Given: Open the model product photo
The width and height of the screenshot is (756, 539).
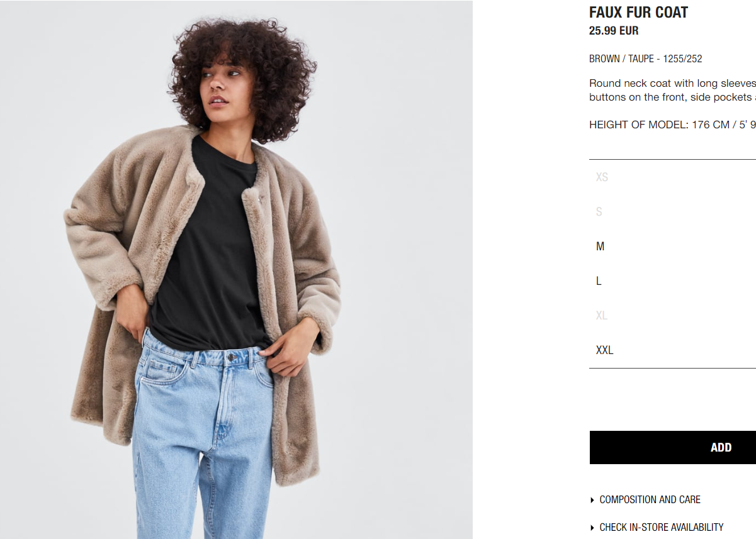Looking at the screenshot, I should pos(236,269).
